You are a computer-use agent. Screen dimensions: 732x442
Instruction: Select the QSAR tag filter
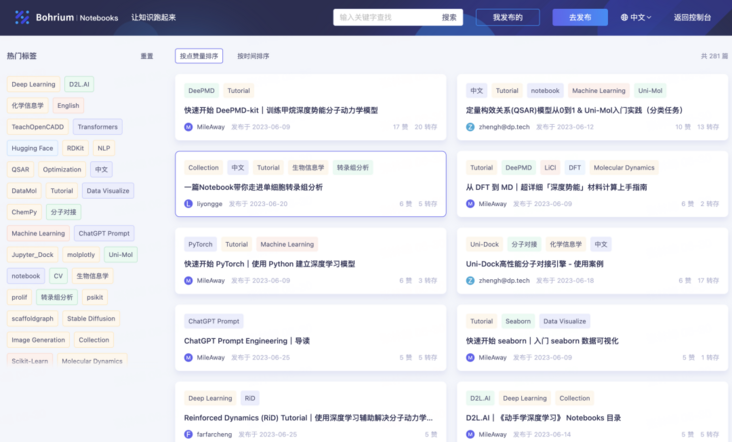[x=20, y=169]
